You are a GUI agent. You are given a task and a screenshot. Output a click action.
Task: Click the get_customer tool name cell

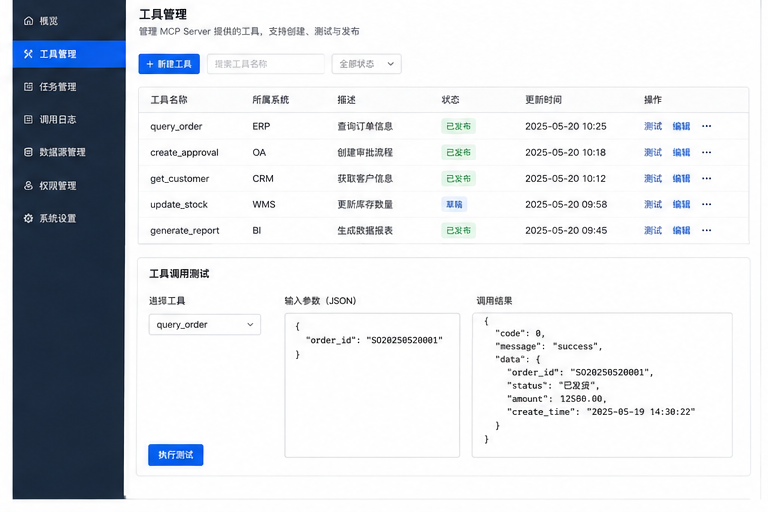(x=180, y=178)
